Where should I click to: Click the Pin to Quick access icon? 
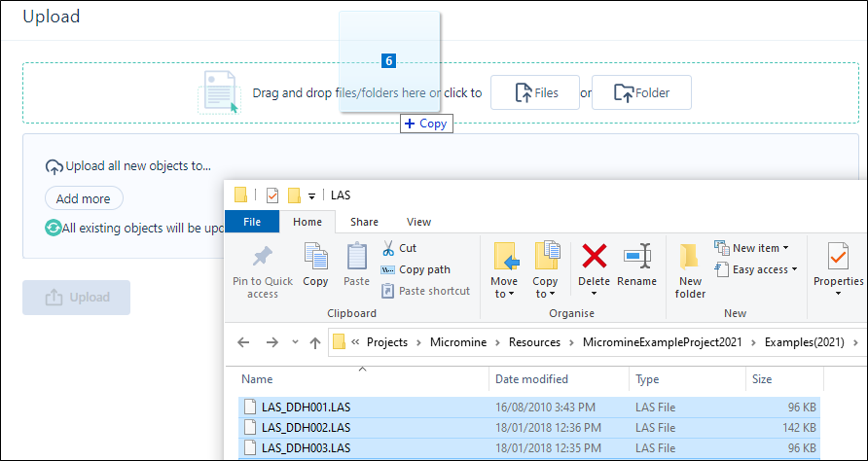(263, 258)
